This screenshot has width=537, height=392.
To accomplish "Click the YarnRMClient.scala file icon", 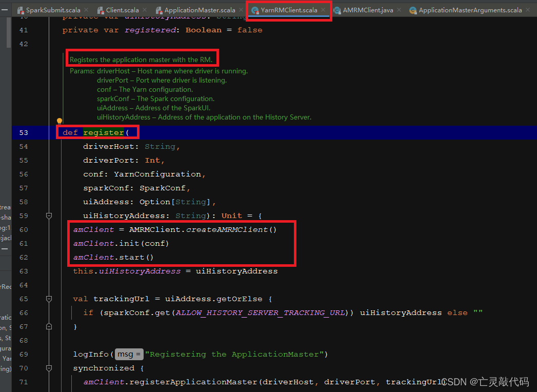I will click(x=255, y=10).
